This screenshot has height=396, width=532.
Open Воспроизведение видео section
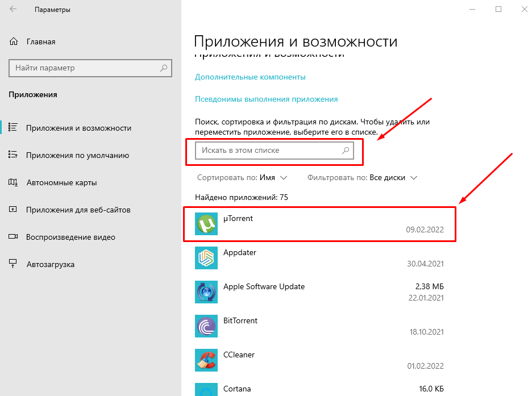[x=70, y=237]
